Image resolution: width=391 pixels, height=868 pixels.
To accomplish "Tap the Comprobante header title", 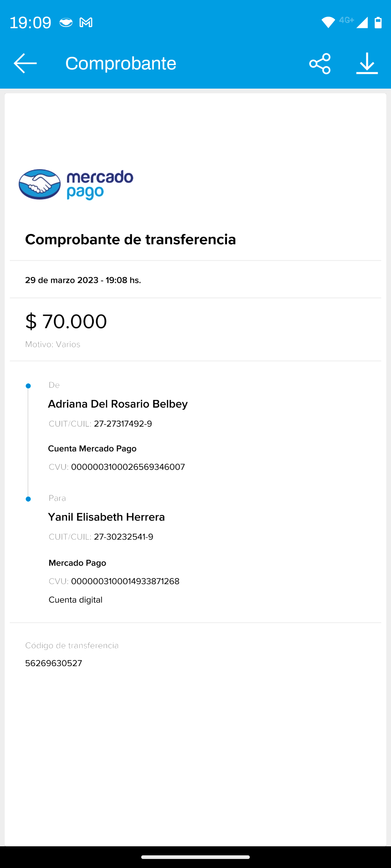I will point(121,64).
